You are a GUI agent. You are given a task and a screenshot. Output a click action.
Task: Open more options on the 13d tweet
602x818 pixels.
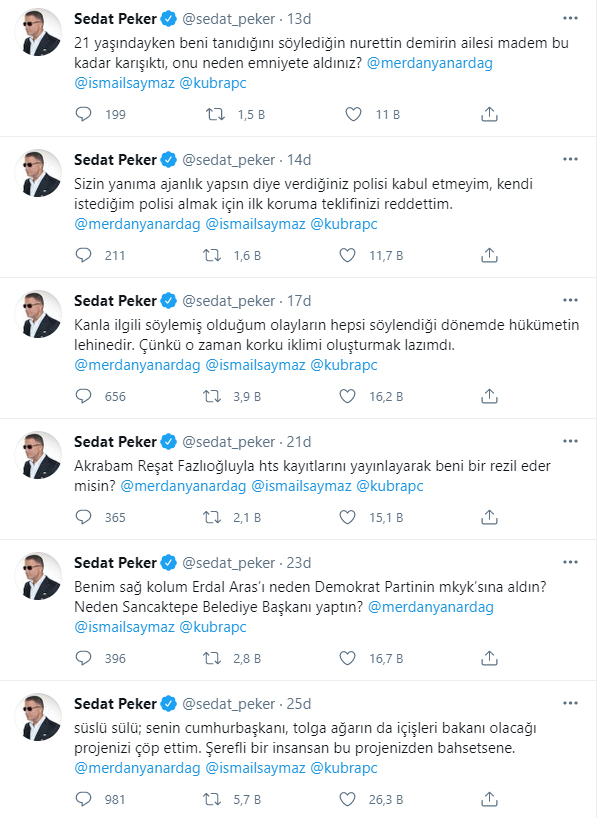point(570,18)
